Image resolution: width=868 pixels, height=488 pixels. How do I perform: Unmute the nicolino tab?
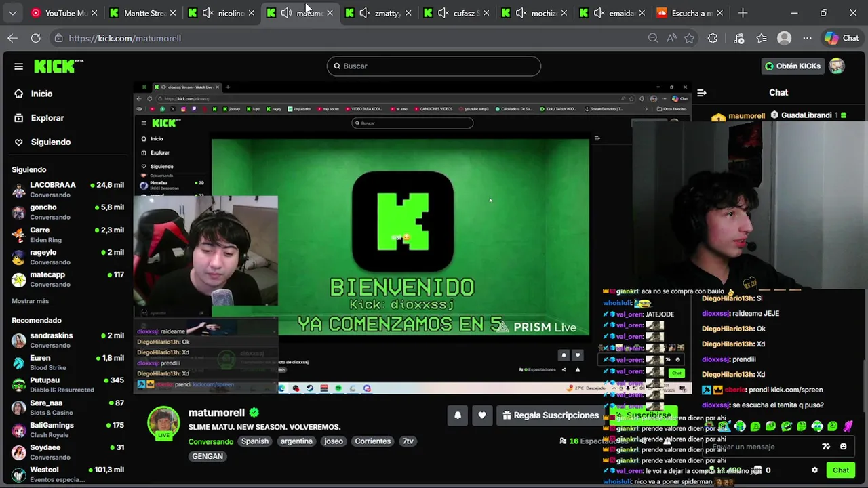pyautogui.click(x=208, y=13)
